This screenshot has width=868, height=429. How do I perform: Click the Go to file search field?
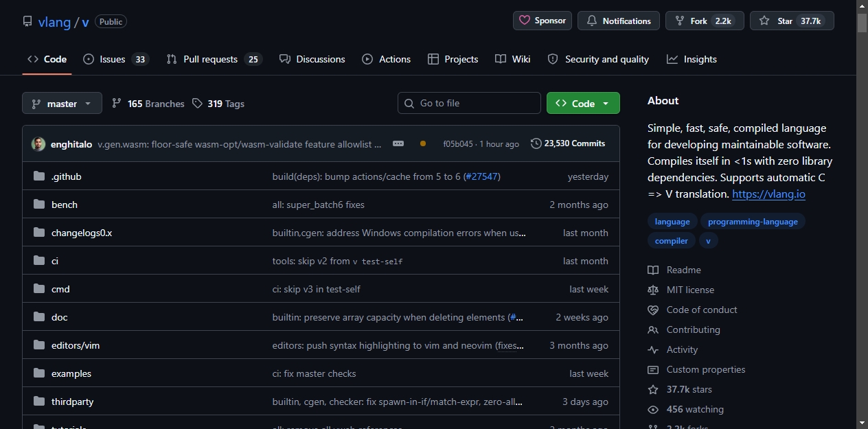[469, 103]
